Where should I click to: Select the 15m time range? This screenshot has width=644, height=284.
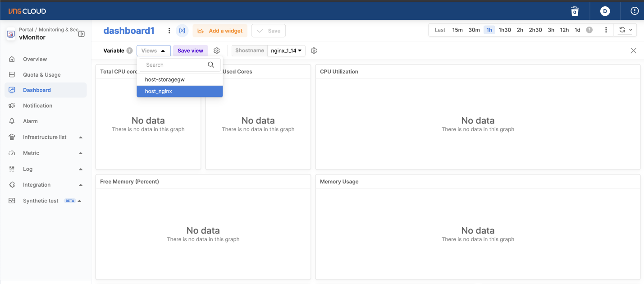(x=457, y=30)
